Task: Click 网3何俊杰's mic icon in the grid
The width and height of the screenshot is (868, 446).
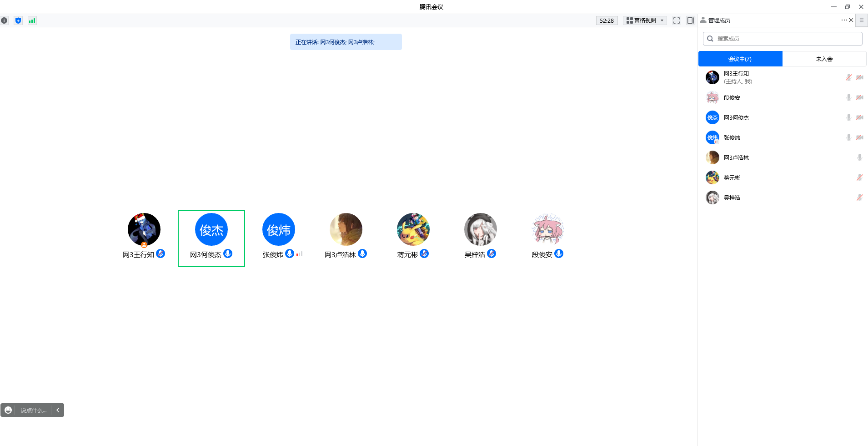Action: click(228, 253)
